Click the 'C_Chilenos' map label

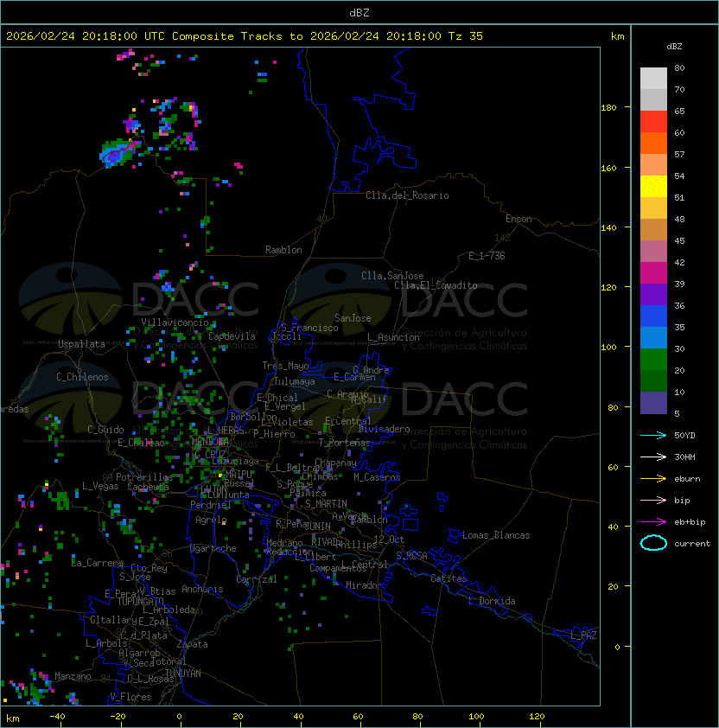pos(82,377)
